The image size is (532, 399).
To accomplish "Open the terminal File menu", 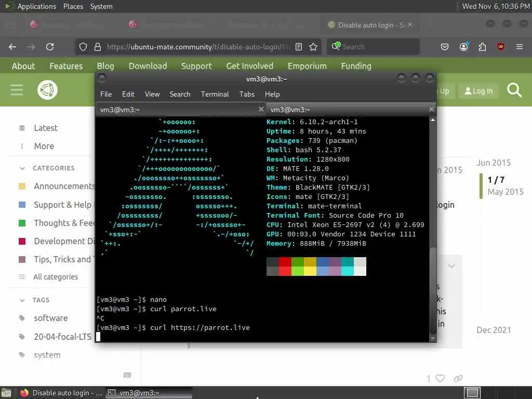I will click(x=106, y=95).
